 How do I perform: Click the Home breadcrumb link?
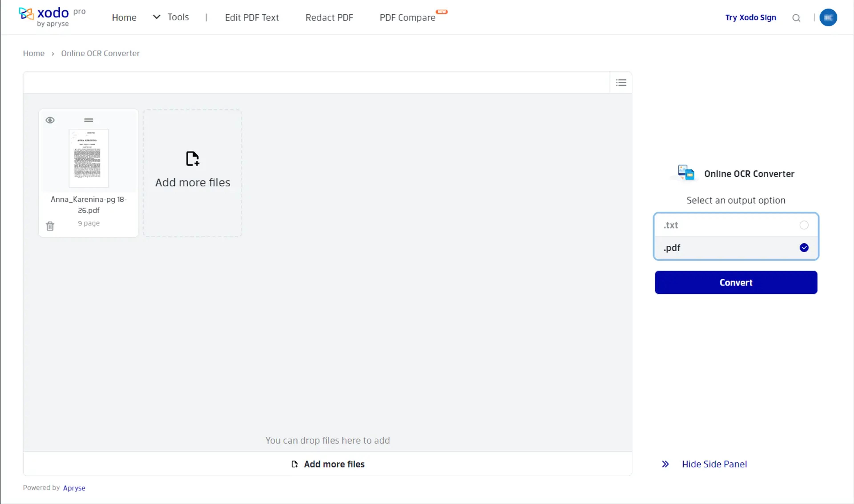[34, 53]
